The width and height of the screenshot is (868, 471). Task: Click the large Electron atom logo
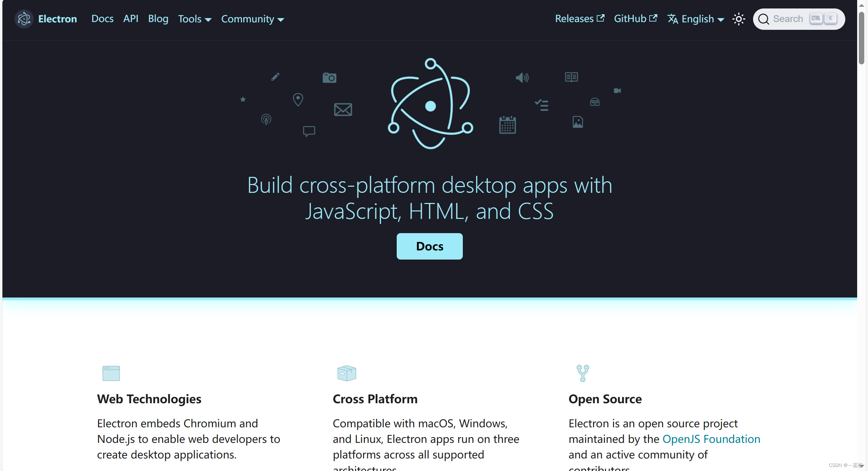430,103
